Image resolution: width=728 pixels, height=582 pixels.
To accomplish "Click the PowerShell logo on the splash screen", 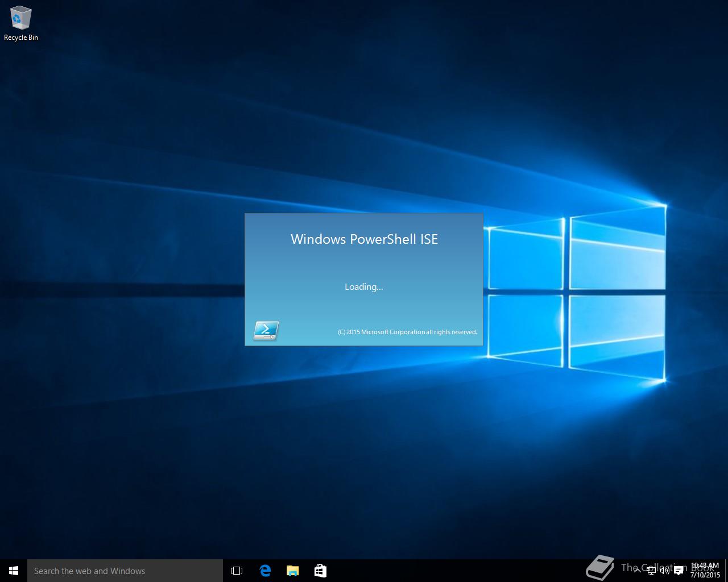I will point(266,331).
